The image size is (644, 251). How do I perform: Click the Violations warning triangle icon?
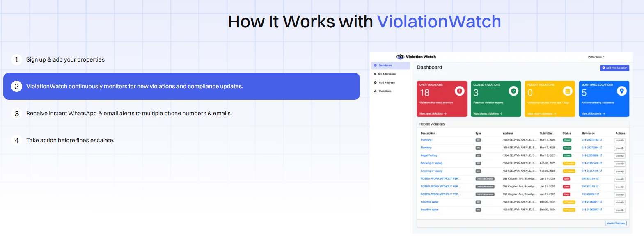[x=375, y=91]
